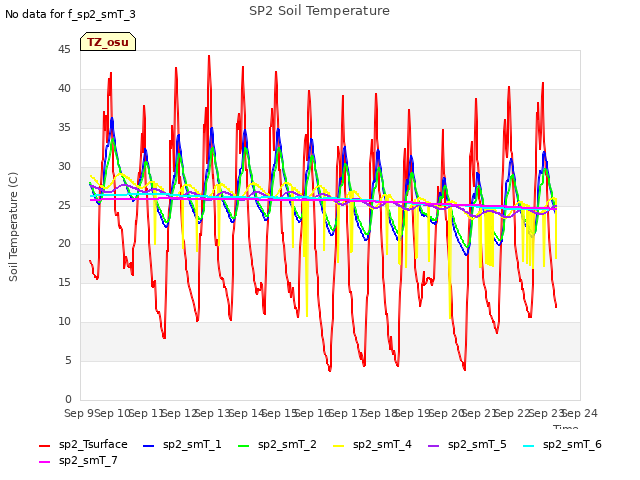Click the sp2_smT_4 legend label
Image resolution: width=640 pixels, height=480 pixels.
pyautogui.click(x=382, y=444)
